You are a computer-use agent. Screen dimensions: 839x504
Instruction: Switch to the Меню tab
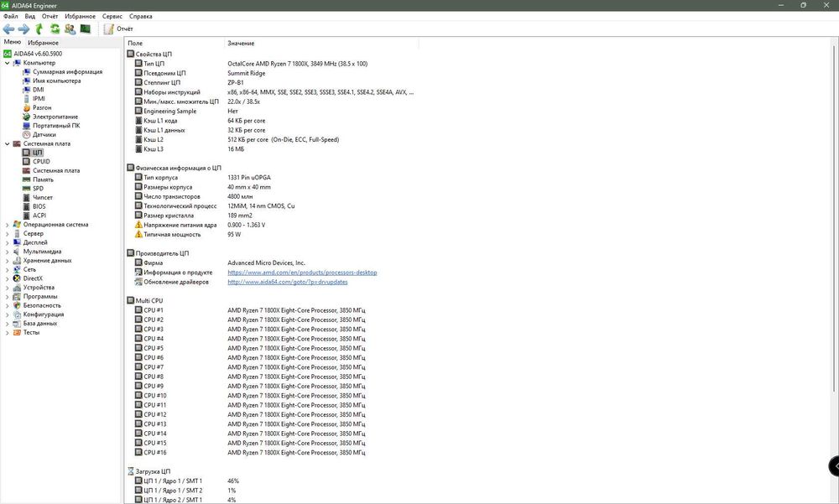point(13,42)
